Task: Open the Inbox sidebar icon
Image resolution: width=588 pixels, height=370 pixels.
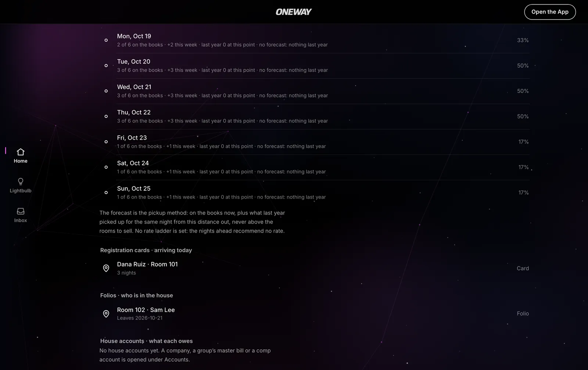Action: (x=21, y=211)
